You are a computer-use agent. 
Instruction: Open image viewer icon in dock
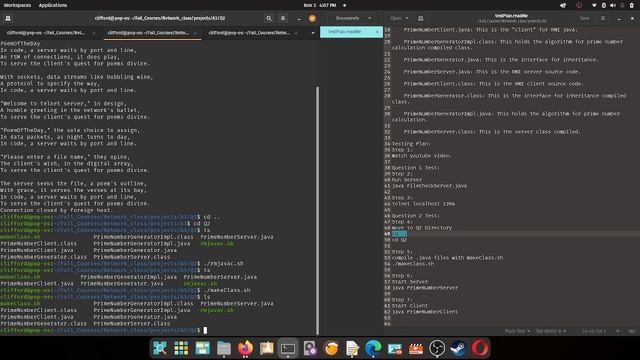(395, 348)
